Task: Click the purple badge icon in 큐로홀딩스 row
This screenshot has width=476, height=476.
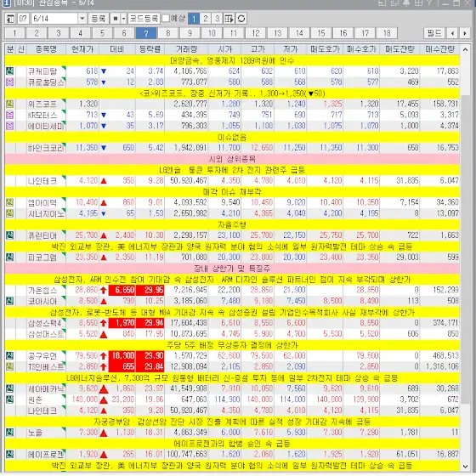Action: pos(9,82)
